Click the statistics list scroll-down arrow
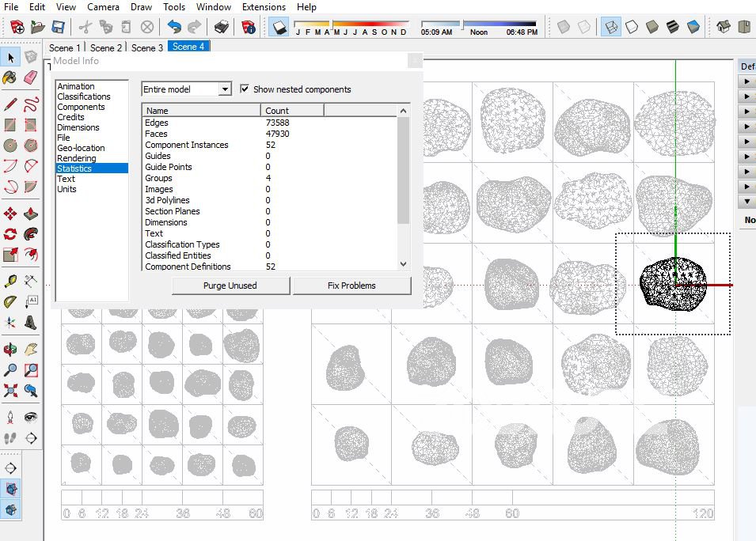Screen dimensions: 756x541 (404, 264)
